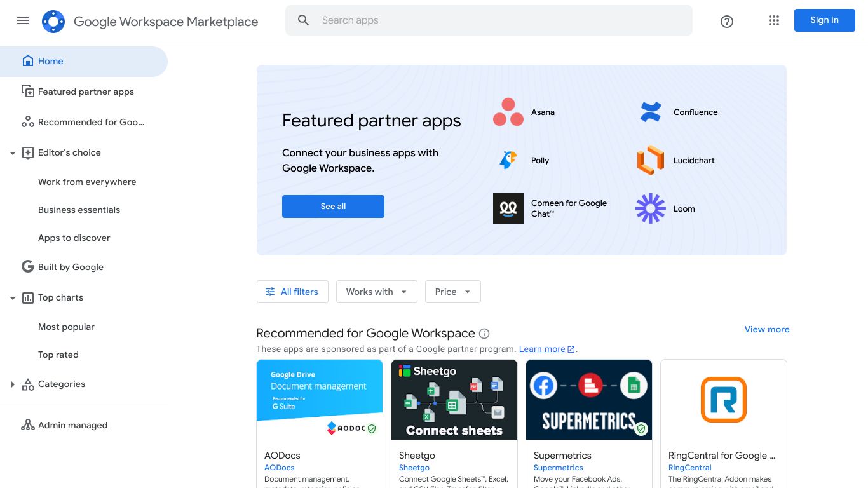Open the RingCentral logo thumbnail
Image resolution: width=868 pixels, height=488 pixels.
[x=724, y=400]
